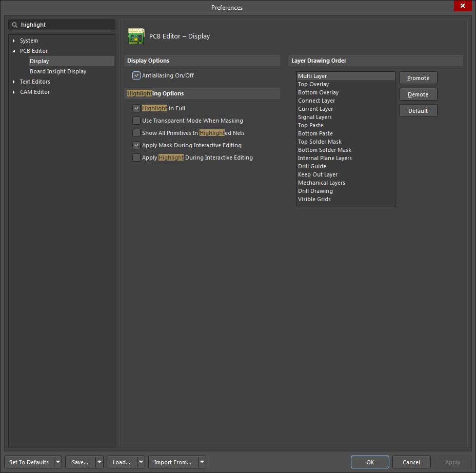
Task: Open the Set To Defaults dropdown arrow
Action: point(57,462)
